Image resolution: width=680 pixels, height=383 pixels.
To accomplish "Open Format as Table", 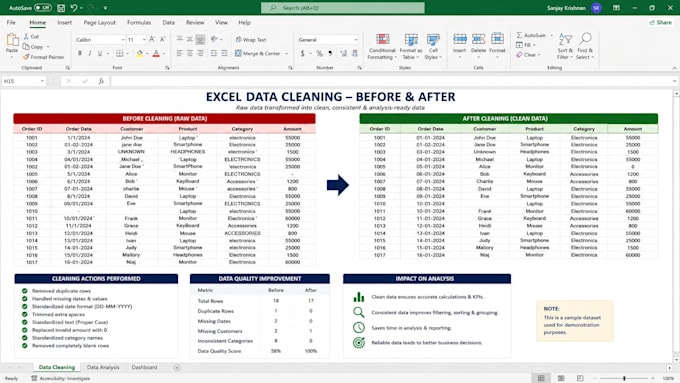I will tap(411, 46).
